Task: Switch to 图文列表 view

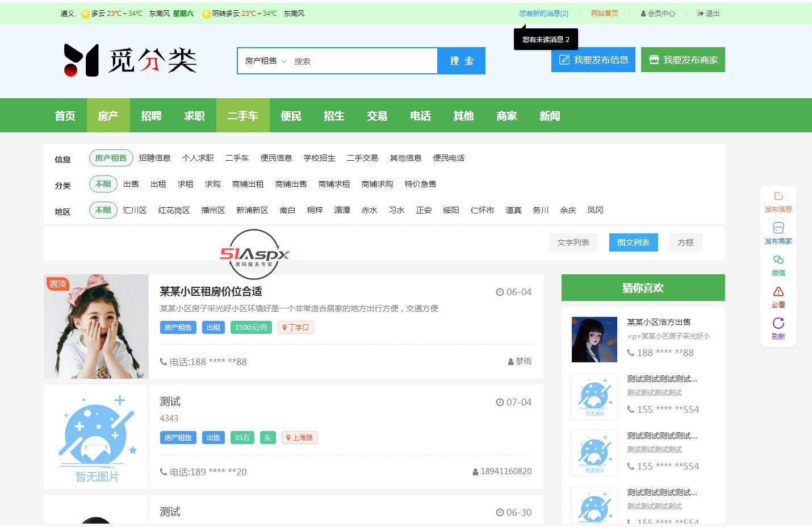Action: pyautogui.click(x=634, y=242)
